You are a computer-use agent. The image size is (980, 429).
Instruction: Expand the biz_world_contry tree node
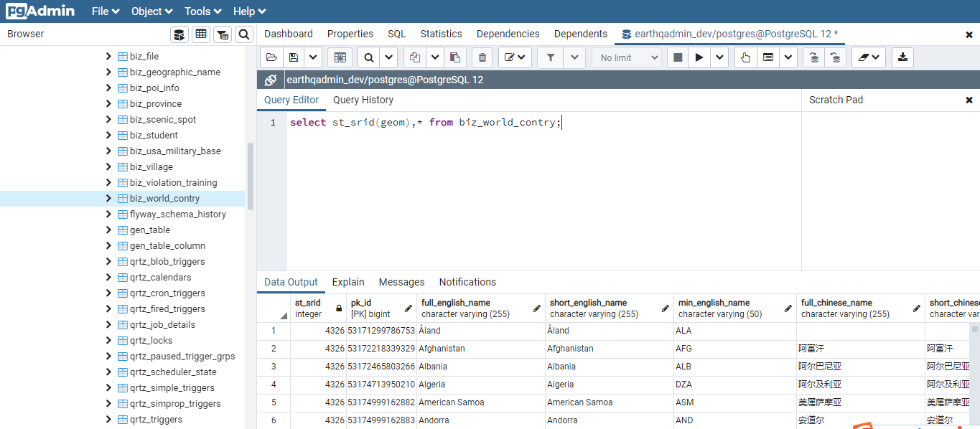coord(108,198)
